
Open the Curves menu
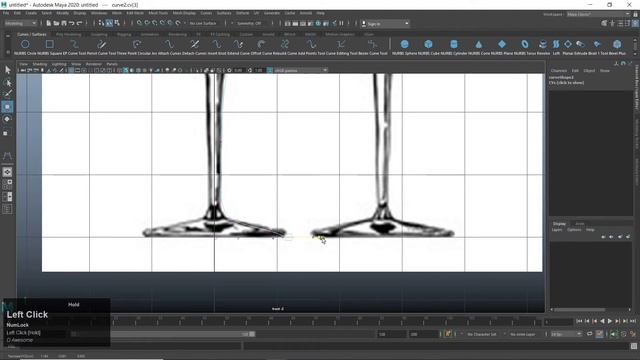pyautogui.click(x=206, y=13)
